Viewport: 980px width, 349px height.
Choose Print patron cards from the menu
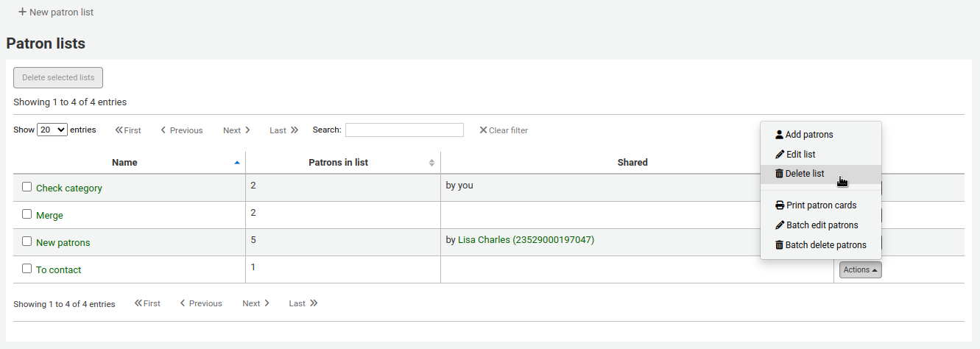point(820,205)
